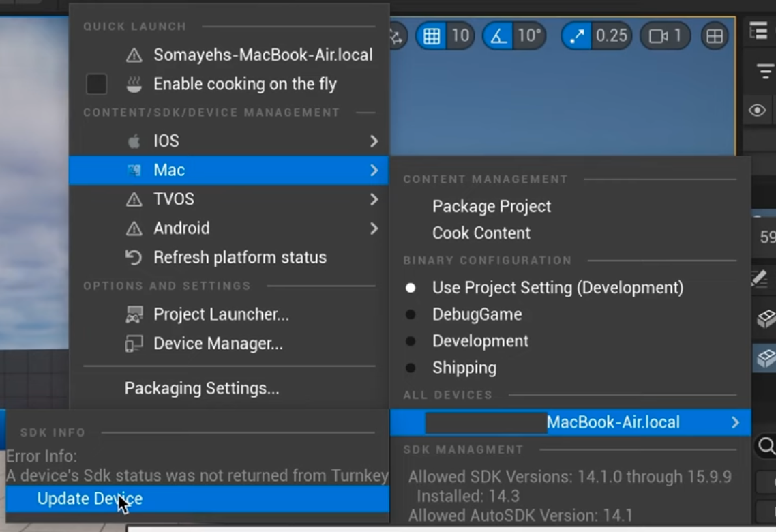Viewport: 776px width, 532px height.
Task: Toggle the eye visibility column in Outliner
Action: pyautogui.click(x=757, y=110)
